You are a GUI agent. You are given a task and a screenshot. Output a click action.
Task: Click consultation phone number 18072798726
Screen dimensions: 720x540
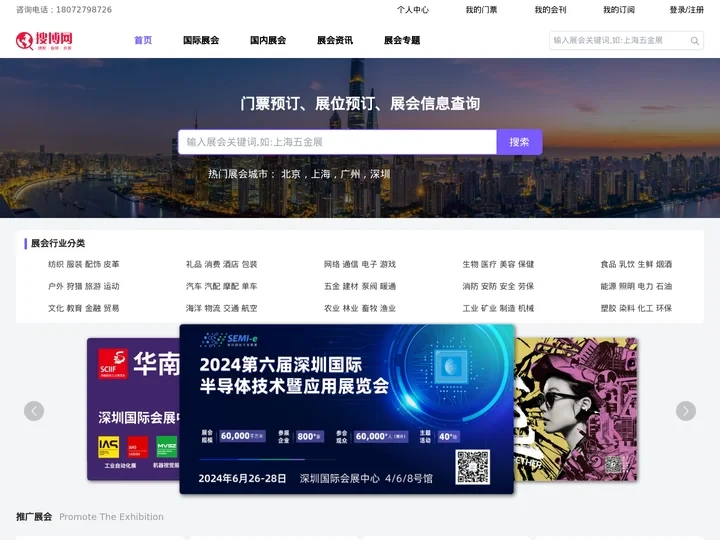[84, 10]
